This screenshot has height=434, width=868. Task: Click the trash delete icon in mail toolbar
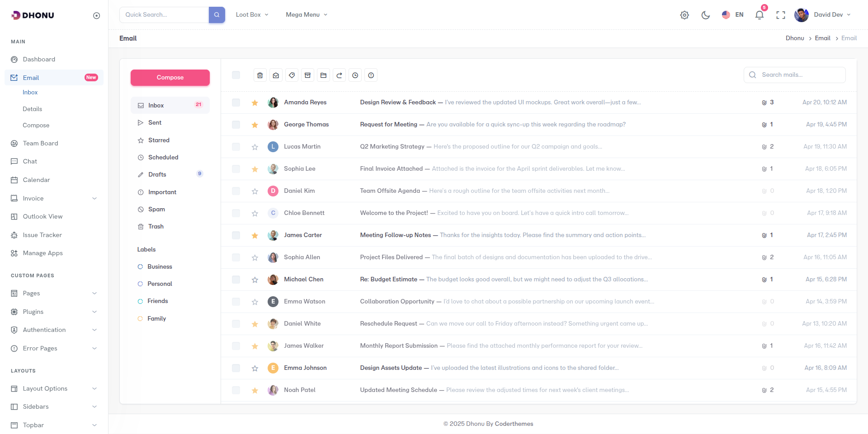260,75
